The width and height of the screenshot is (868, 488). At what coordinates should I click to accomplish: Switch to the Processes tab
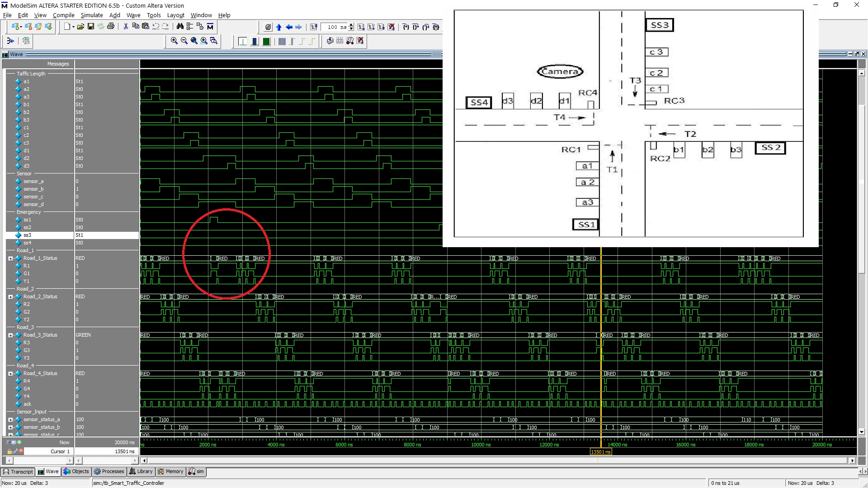click(108, 472)
